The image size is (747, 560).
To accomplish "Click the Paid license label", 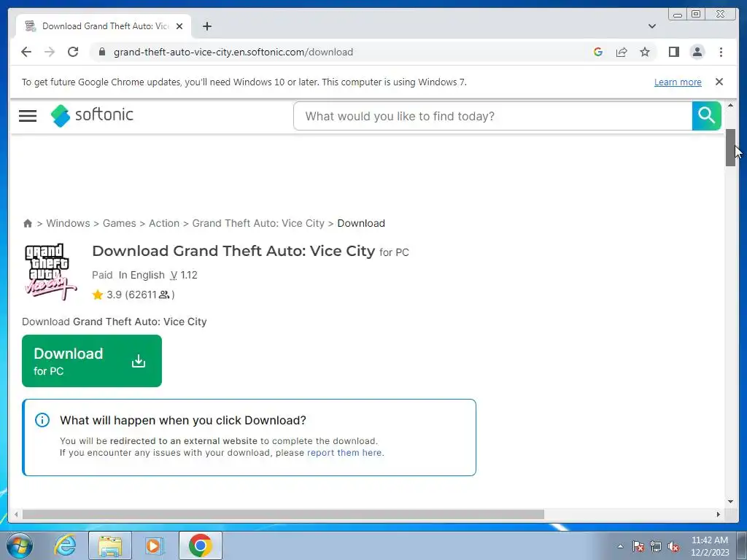I will 102,275.
